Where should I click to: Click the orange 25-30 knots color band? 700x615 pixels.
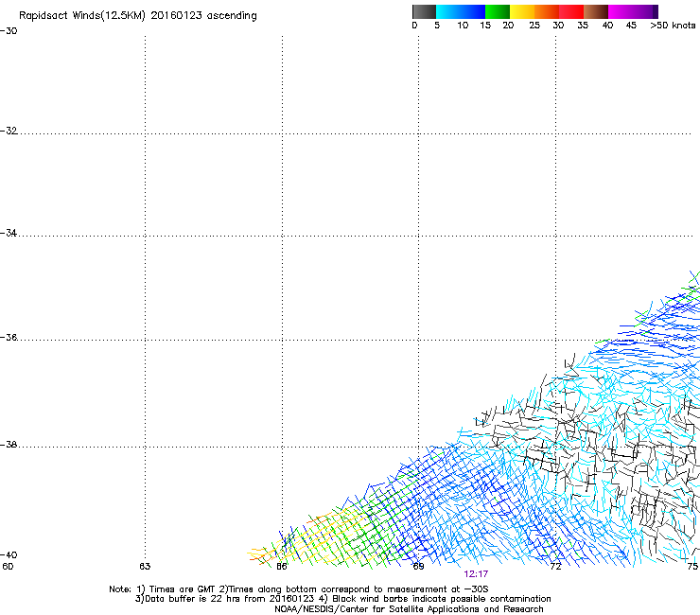click(x=547, y=11)
